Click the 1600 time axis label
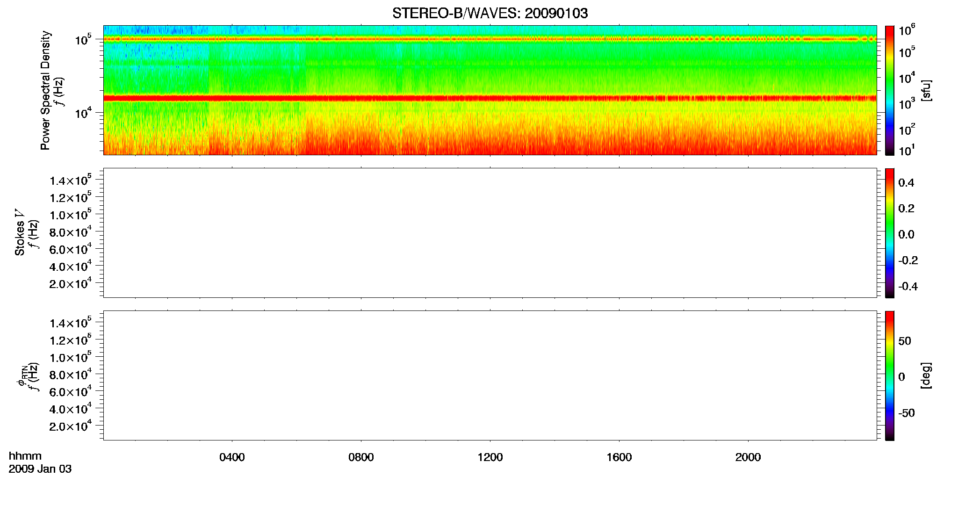 [x=619, y=457]
